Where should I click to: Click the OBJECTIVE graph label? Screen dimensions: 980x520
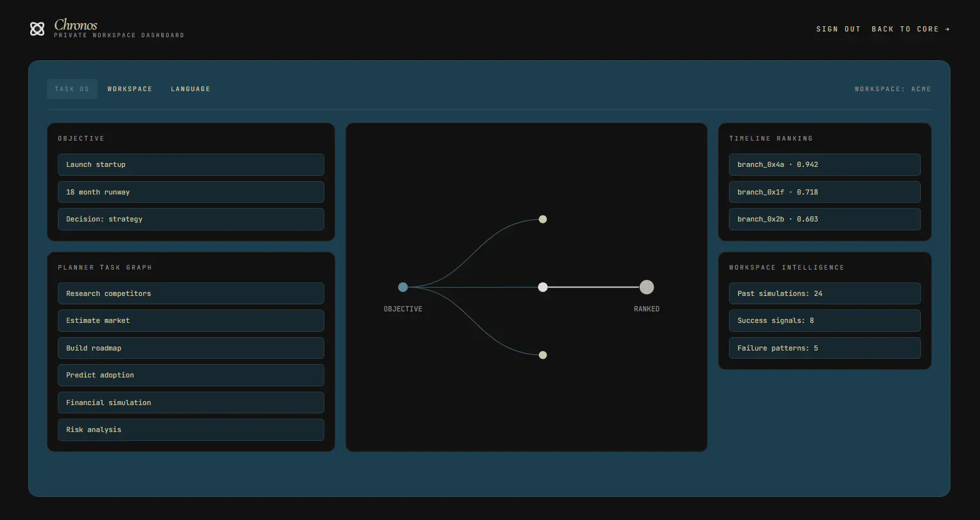click(403, 309)
